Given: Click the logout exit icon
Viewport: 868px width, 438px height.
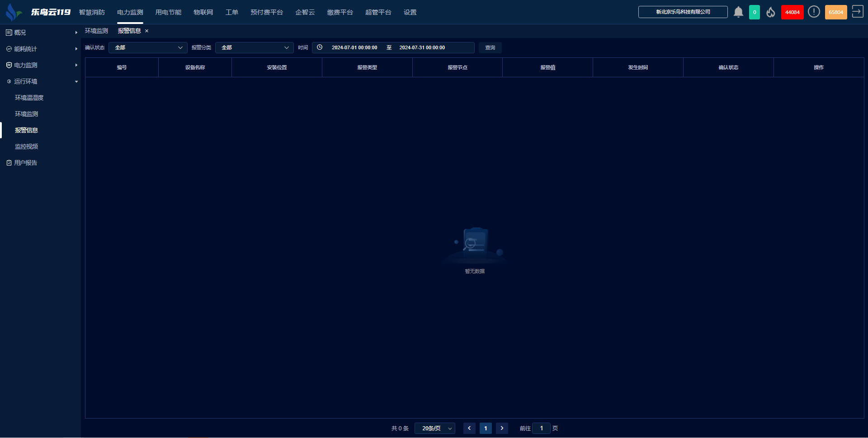Looking at the screenshot, I should (x=857, y=12).
